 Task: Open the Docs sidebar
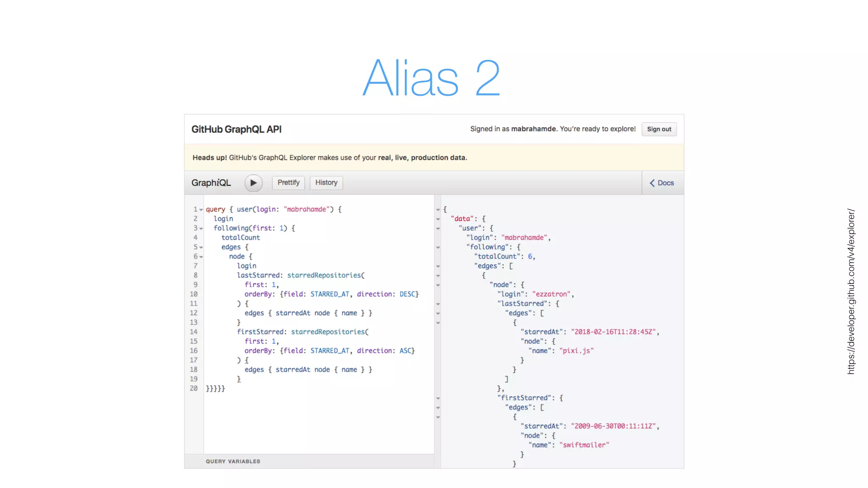(662, 183)
